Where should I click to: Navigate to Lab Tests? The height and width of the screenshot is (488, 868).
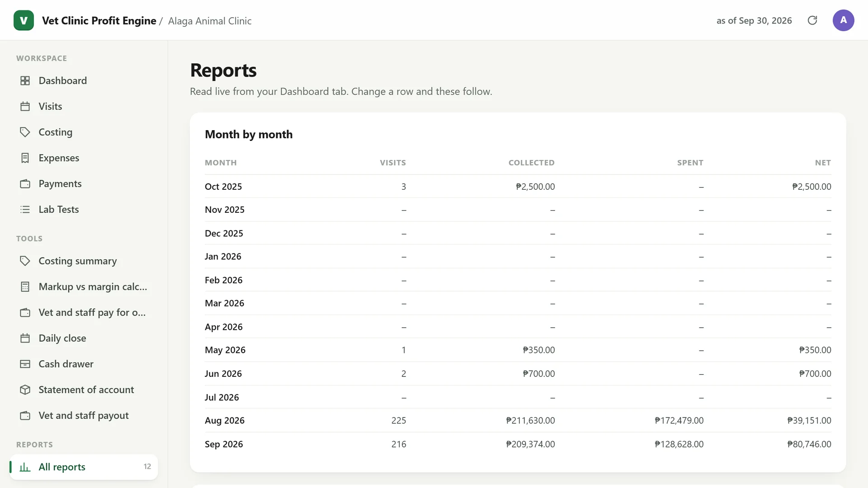(x=84, y=209)
